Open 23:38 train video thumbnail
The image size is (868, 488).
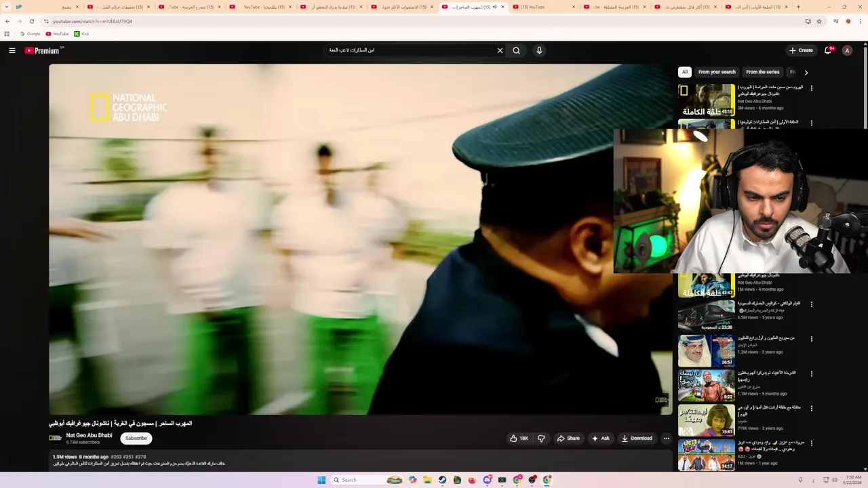click(706, 315)
